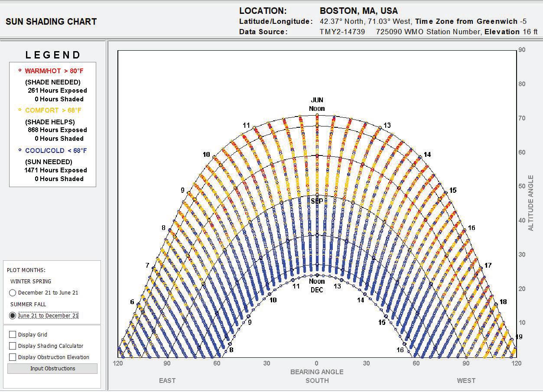The width and height of the screenshot is (543, 392).
Task: Click the Elevation 16 ft text
Action: (511, 32)
